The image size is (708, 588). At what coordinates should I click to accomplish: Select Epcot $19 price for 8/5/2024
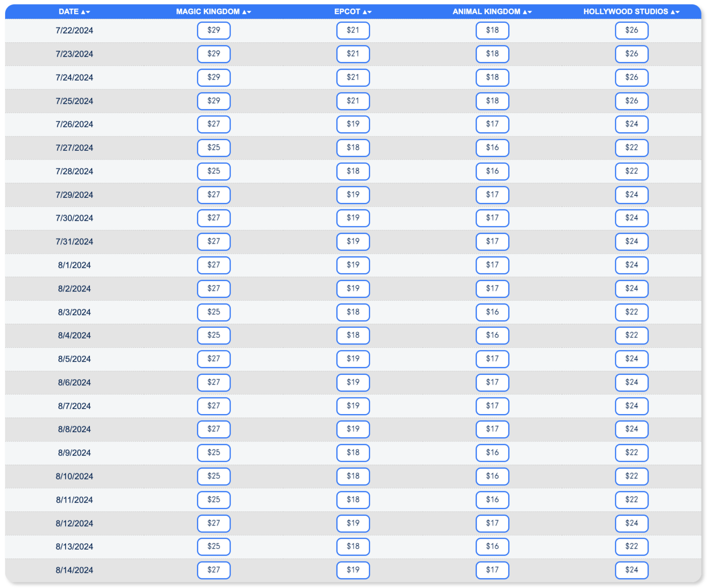click(353, 359)
